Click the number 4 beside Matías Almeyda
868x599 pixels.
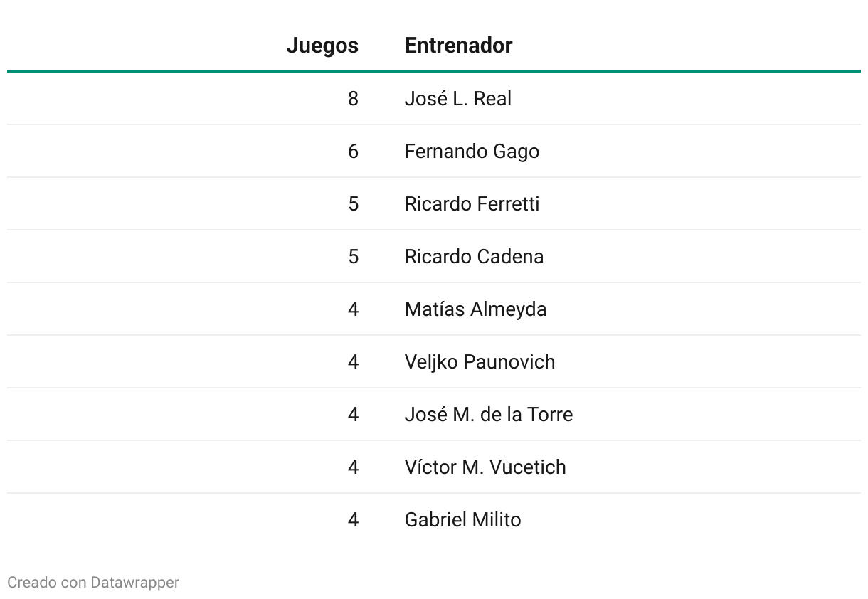(353, 309)
